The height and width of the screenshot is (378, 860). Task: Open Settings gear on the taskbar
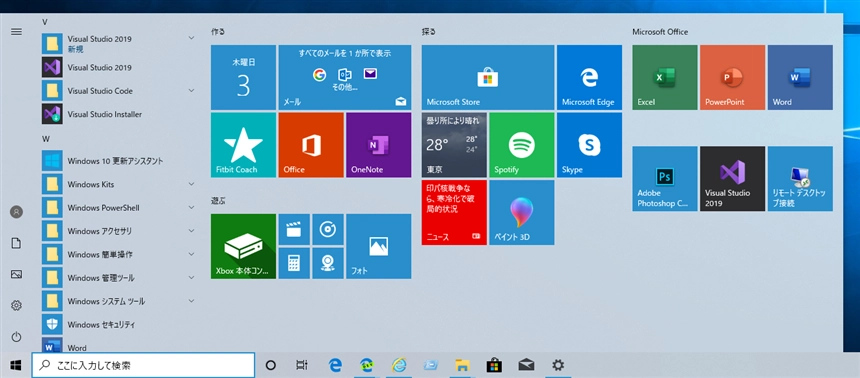click(558, 365)
